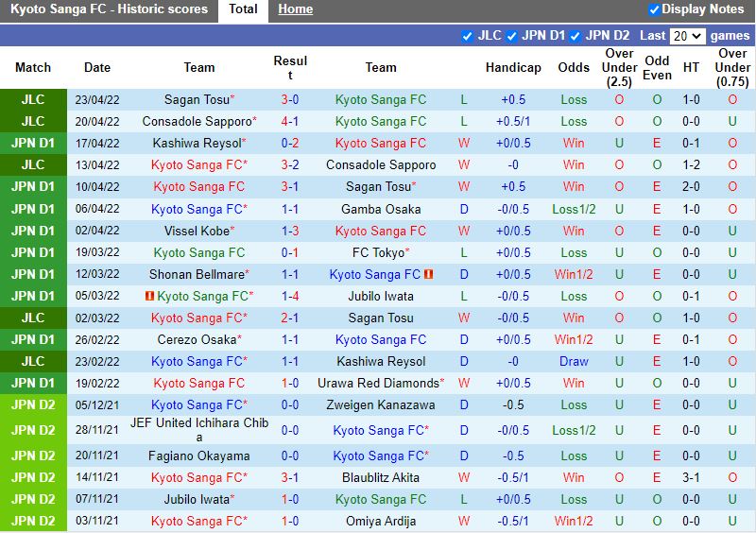Open Blaublitz Akita team link

[381, 477]
